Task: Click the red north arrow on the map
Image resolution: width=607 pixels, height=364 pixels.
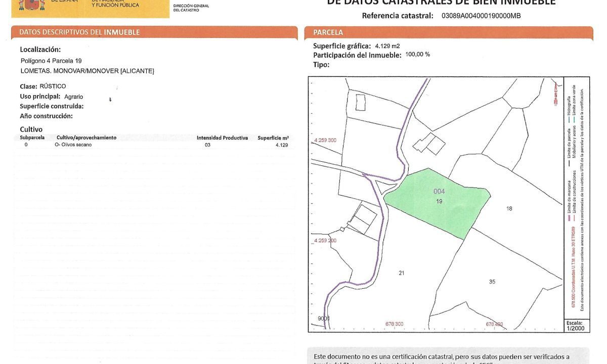Action: [x=557, y=93]
